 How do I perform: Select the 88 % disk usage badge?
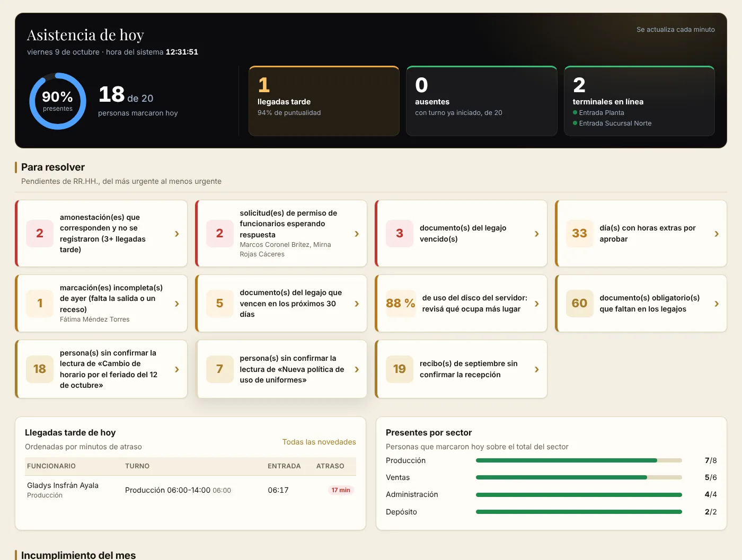[x=401, y=304]
